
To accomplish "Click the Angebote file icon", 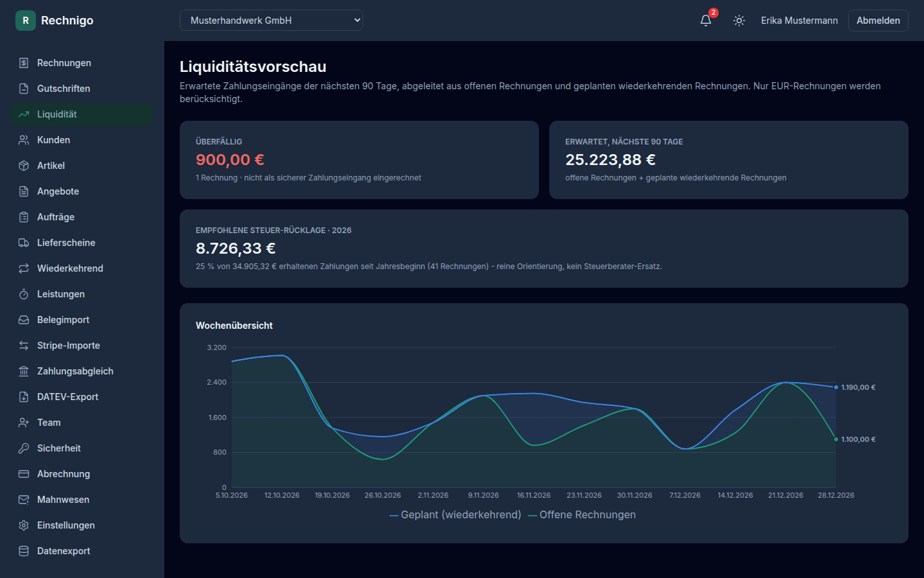I will tap(24, 191).
